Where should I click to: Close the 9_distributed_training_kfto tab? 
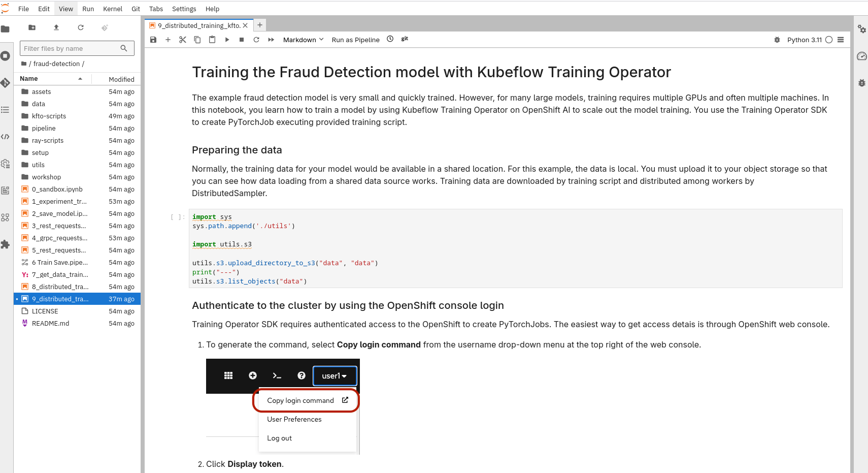(x=246, y=25)
